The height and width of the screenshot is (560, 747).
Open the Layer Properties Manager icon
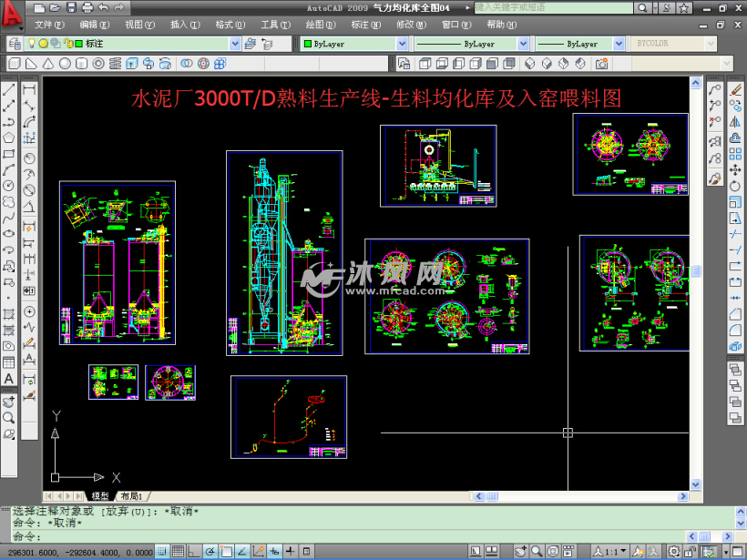click(15, 44)
